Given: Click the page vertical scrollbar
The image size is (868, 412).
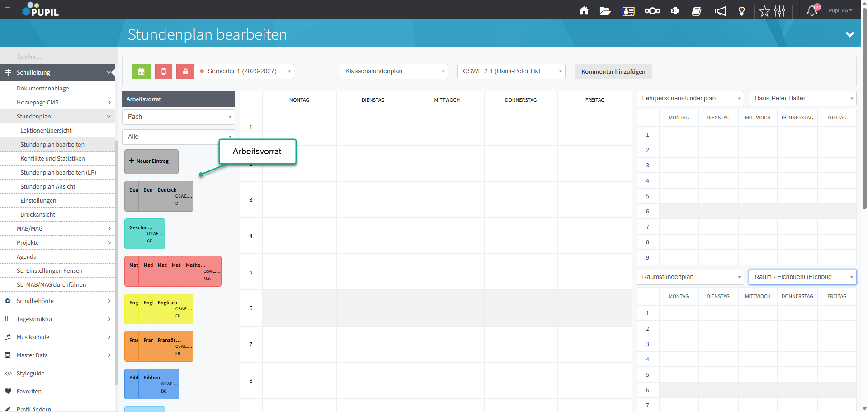Looking at the screenshot, I should coord(864,109).
